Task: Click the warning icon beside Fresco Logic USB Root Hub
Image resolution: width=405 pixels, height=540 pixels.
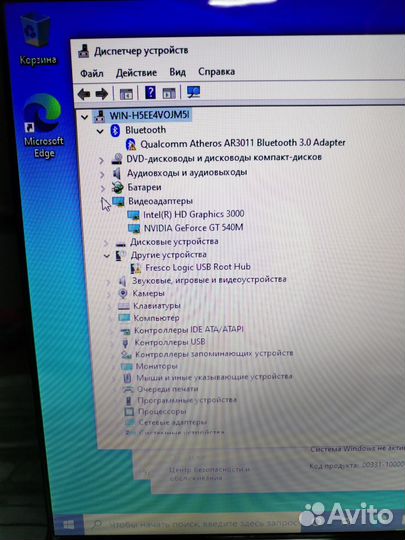Action: 136,269
